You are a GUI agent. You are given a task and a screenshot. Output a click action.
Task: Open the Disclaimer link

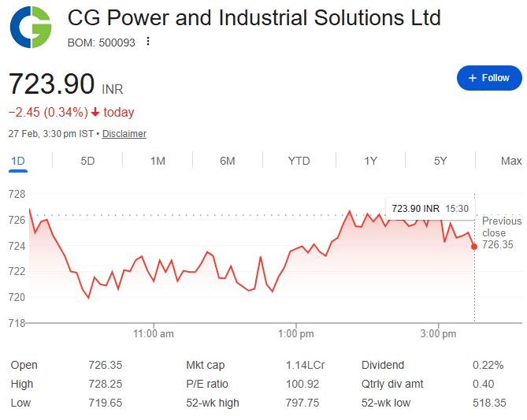pyautogui.click(x=124, y=134)
